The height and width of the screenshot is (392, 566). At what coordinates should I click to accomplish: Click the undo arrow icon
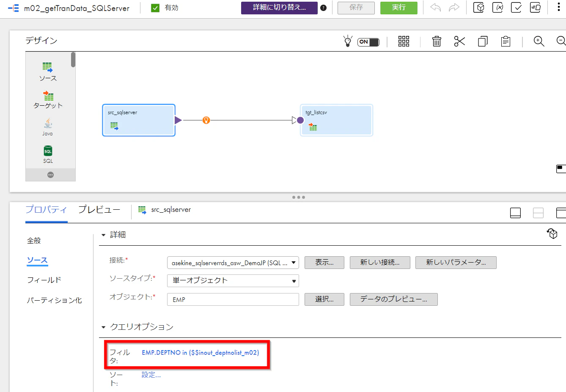tap(435, 8)
